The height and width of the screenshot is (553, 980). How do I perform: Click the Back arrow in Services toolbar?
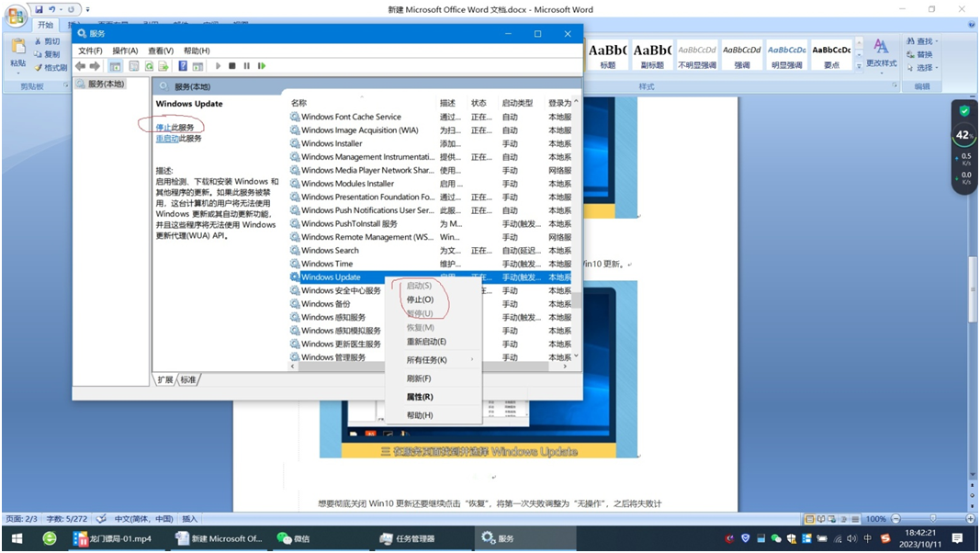click(81, 66)
